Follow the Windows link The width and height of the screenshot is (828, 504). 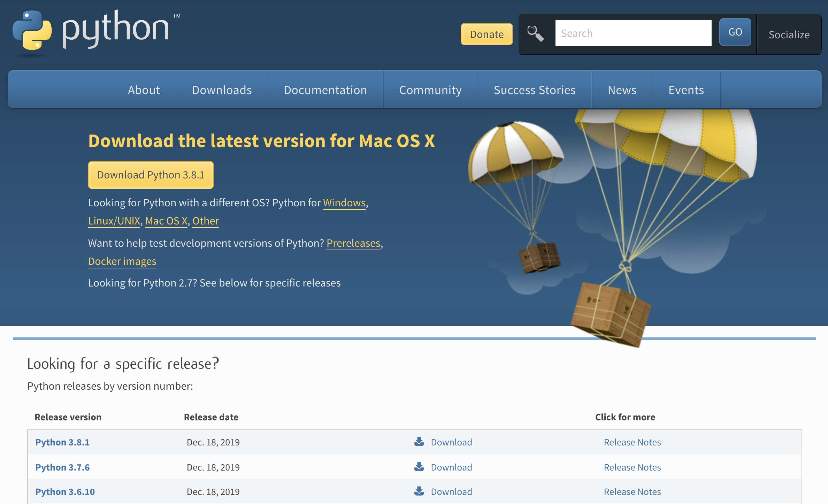pyautogui.click(x=344, y=203)
